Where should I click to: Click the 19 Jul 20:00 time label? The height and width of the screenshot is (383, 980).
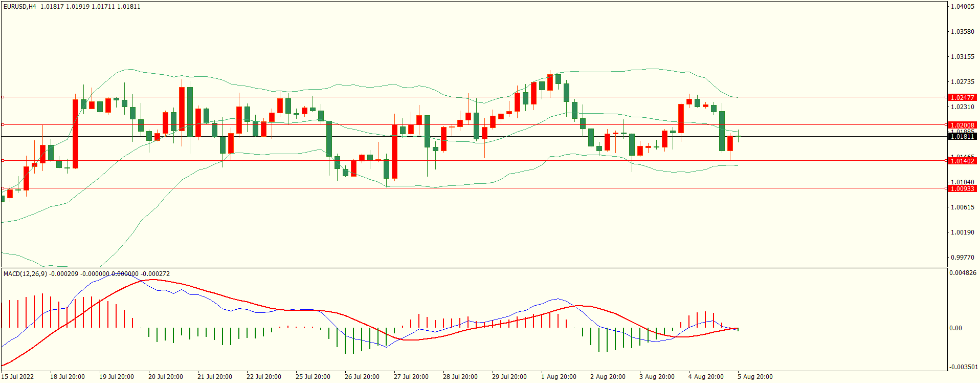point(117,377)
